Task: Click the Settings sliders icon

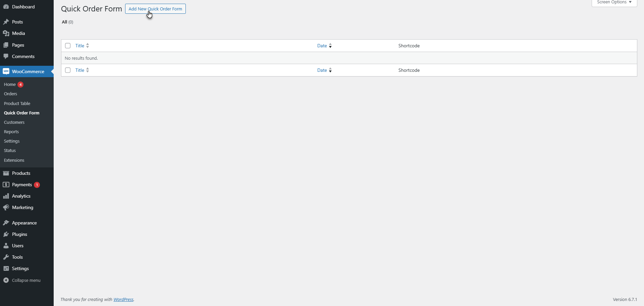Action: click(6, 268)
